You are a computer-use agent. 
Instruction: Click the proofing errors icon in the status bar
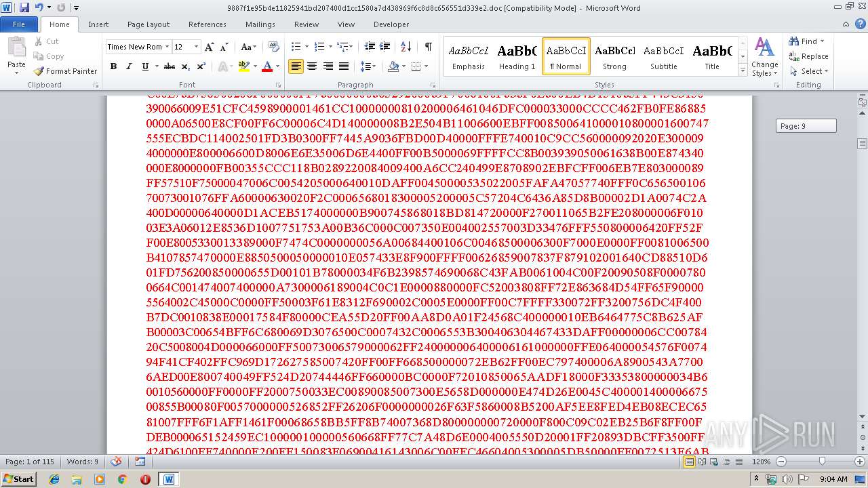coord(117,462)
